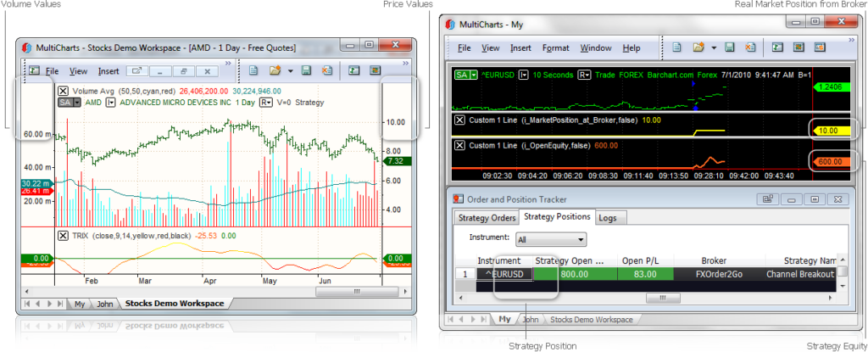The width and height of the screenshot is (868, 352).
Task: Toggle the TRIX indicator X checkbox
Action: (x=64, y=235)
